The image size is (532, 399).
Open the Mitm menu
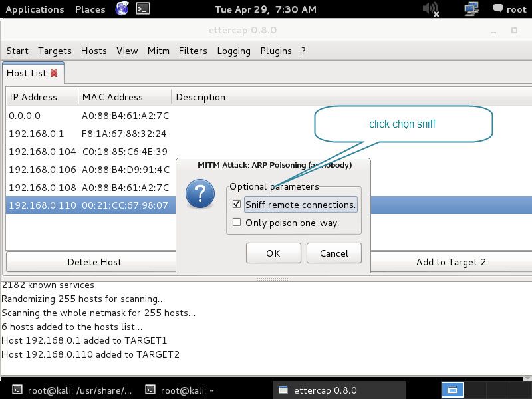[158, 51]
